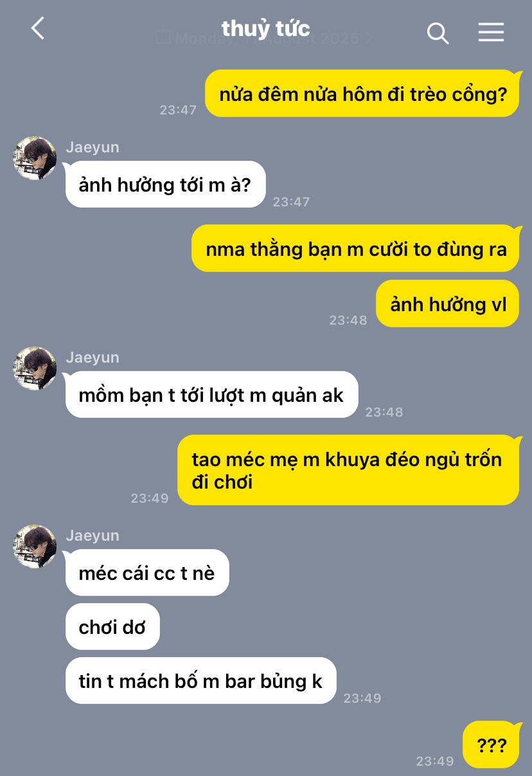
Task: Open chat search with magnifier icon
Action: (x=438, y=33)
